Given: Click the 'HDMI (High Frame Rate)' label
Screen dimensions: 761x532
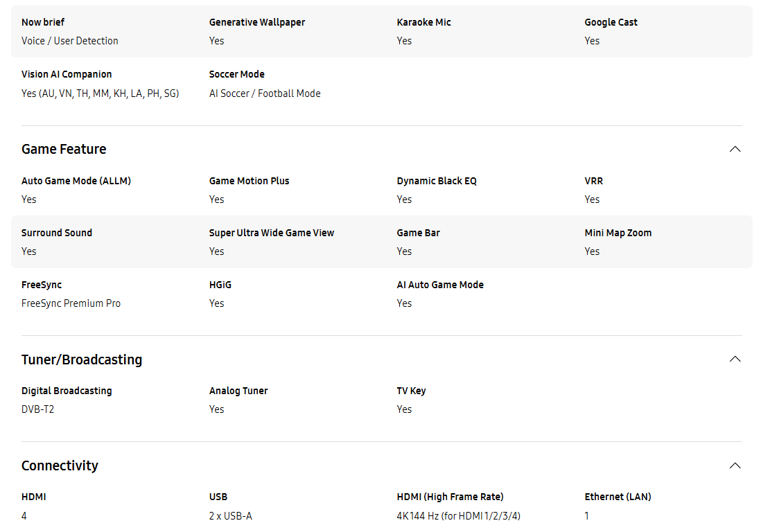Looking at the screenshot, I should tap(450, 497).
